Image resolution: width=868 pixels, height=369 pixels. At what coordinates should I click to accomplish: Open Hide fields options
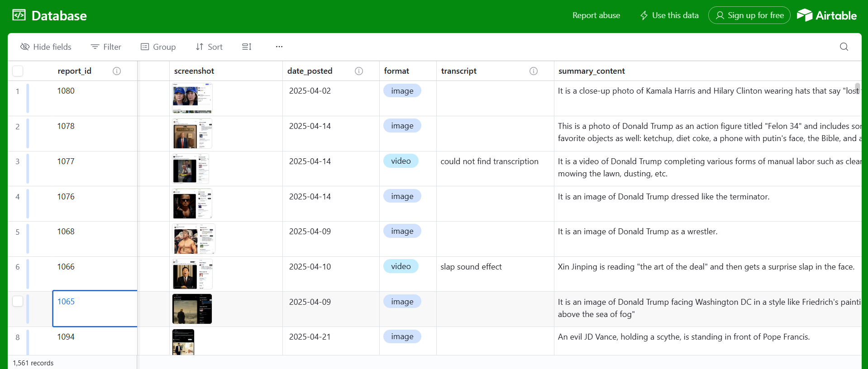(46, 47)
